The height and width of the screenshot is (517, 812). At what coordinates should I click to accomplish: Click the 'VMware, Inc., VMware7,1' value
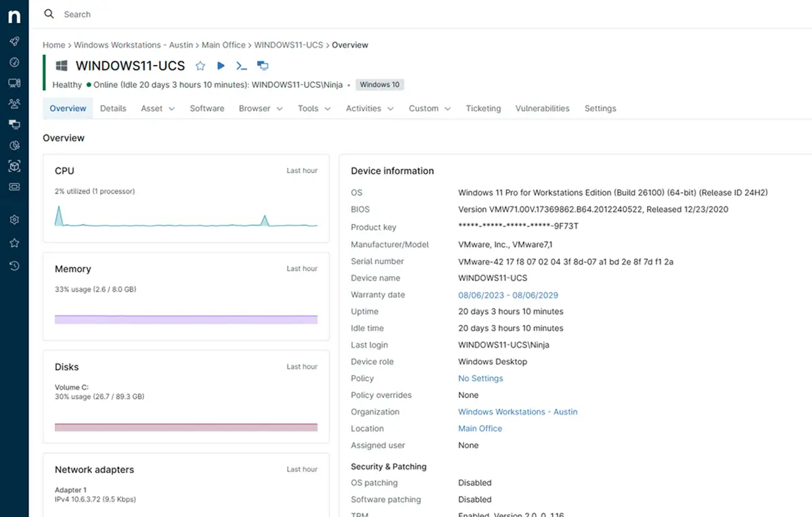[504, 244]
